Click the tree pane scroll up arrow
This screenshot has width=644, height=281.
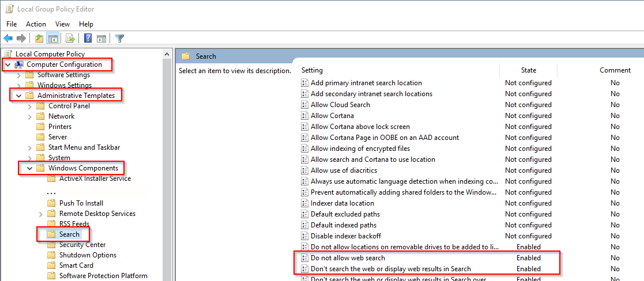[167, 54]
